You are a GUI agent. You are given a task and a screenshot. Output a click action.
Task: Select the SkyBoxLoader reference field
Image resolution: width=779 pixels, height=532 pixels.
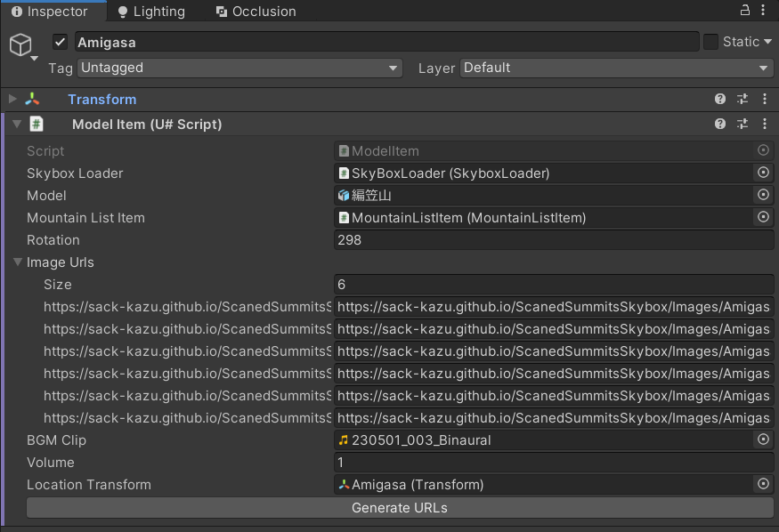pos(544,173)
